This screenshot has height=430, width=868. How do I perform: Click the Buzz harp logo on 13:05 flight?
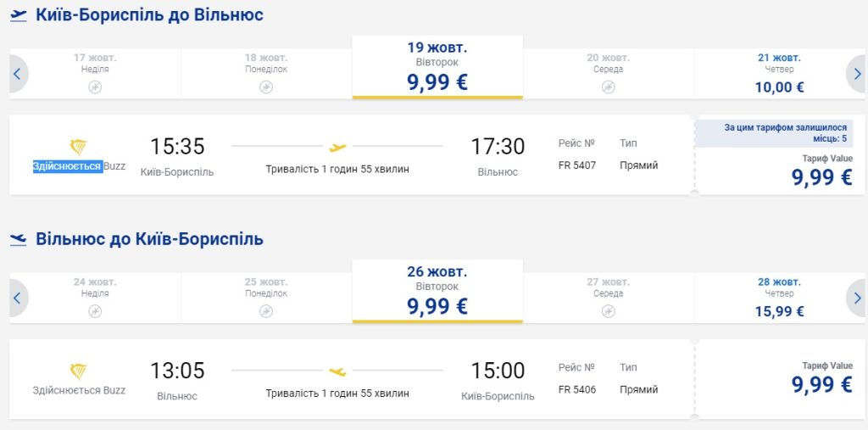point(78,371)
